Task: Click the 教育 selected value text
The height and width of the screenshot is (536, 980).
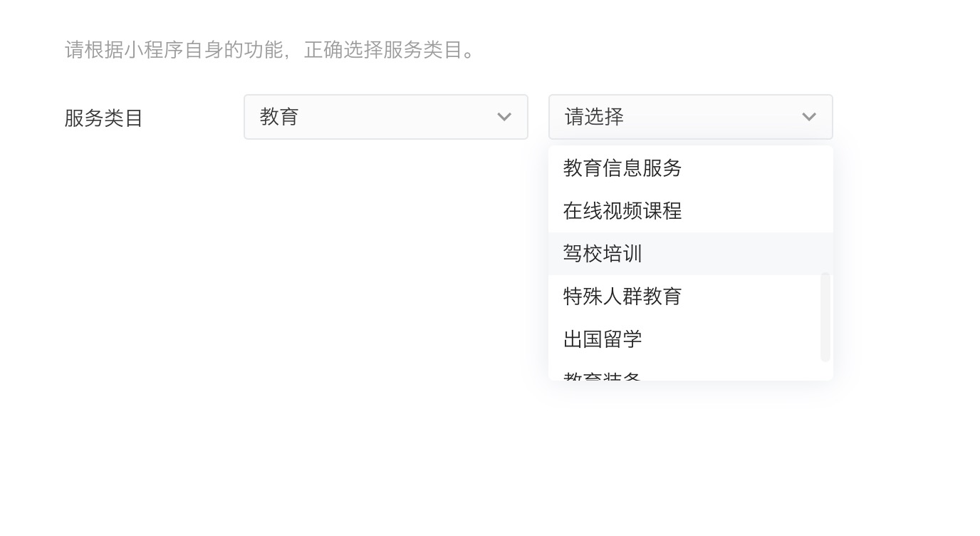Action: click(x=279, y=117)
